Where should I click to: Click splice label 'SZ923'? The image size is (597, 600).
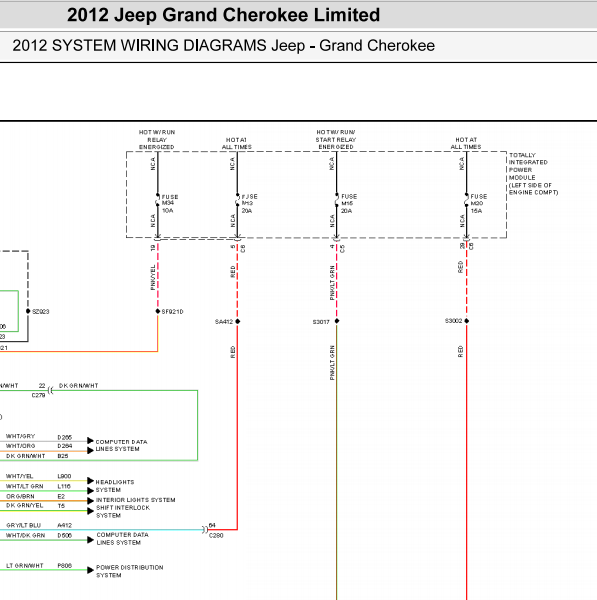click(41, 311)
